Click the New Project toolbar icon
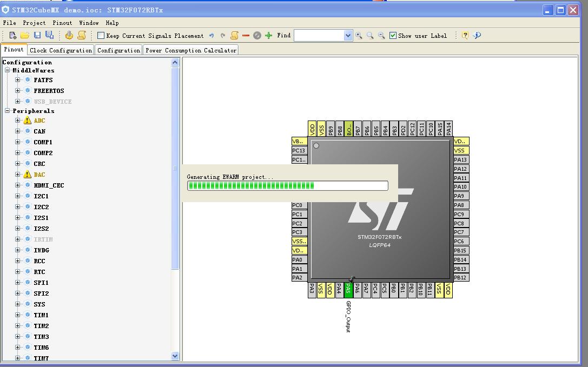 coord(13,36)
